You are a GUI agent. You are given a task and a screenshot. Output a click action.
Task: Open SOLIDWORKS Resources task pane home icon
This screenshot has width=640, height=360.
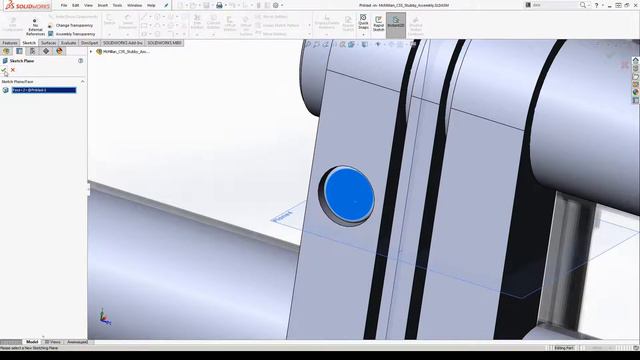click(636, 60)
